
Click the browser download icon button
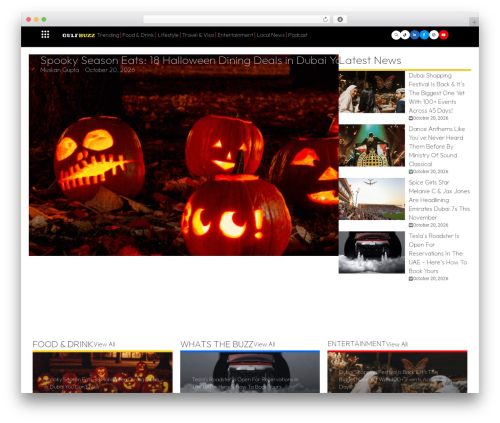click(340, 19)
